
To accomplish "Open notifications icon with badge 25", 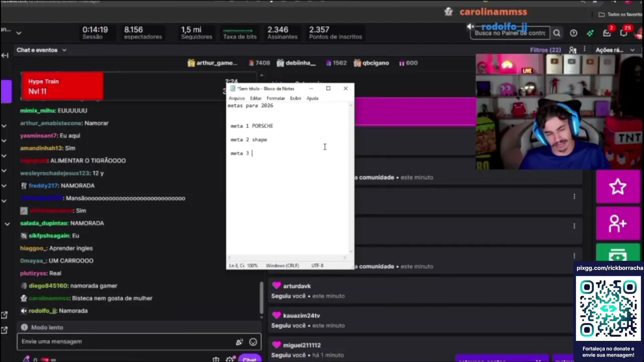I will [x=624, y=33].
